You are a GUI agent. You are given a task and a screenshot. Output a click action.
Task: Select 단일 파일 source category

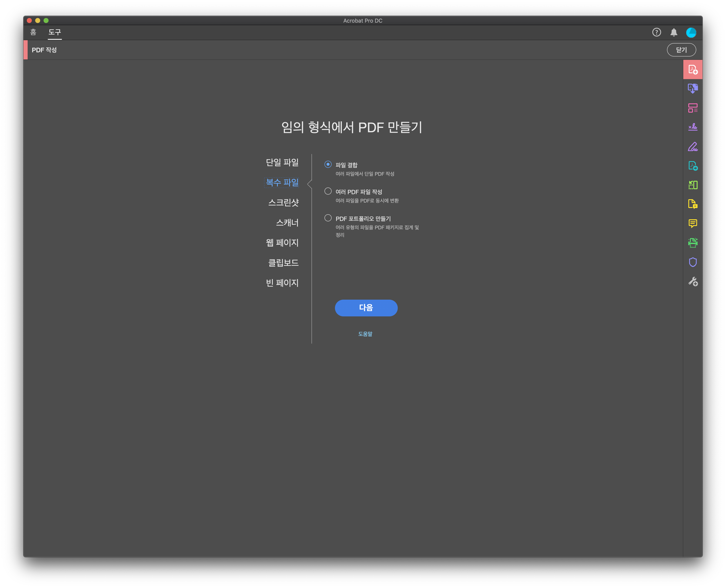click(x=282, y=163)
